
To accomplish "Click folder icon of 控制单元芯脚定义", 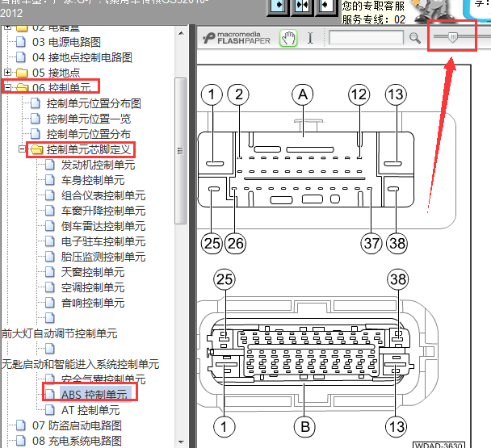I will (x=36, y=149).
